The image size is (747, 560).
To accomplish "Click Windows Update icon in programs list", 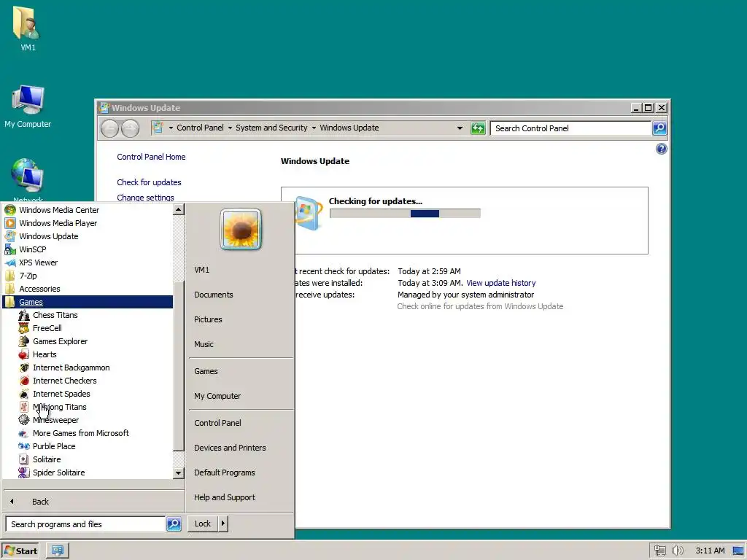I will click(x=10, y=236).
